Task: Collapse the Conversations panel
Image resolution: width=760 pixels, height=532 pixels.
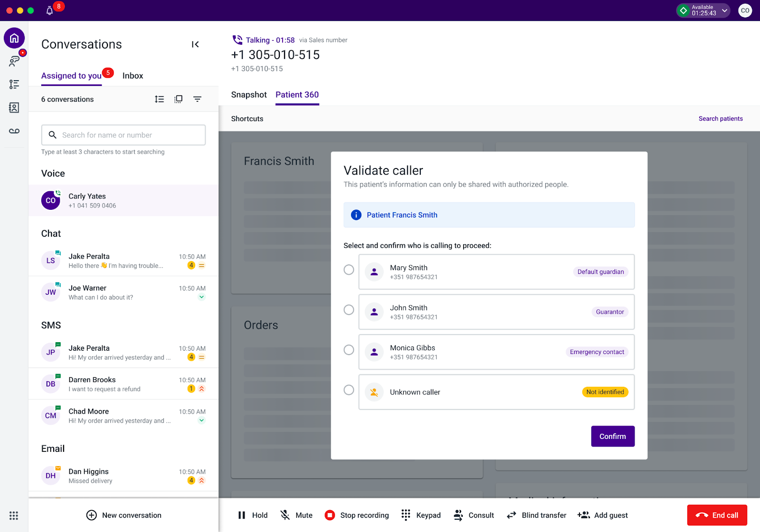Action: (x=195, y=44)
